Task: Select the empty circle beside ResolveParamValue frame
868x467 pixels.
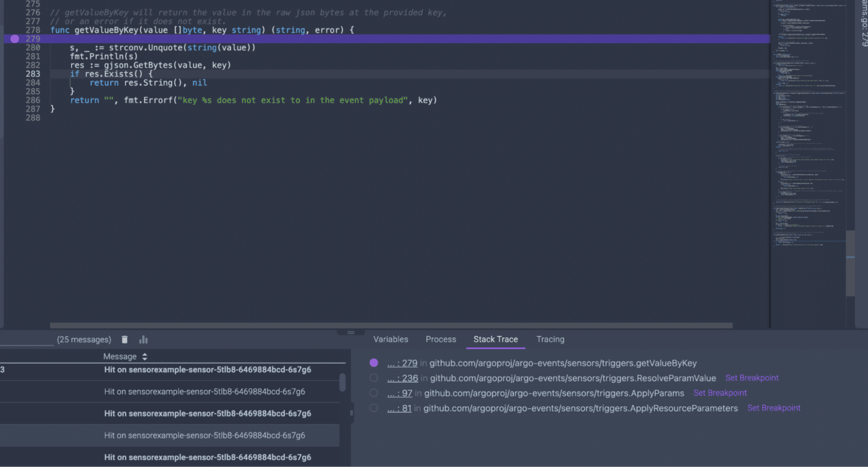Action: (x=373, y=378)
